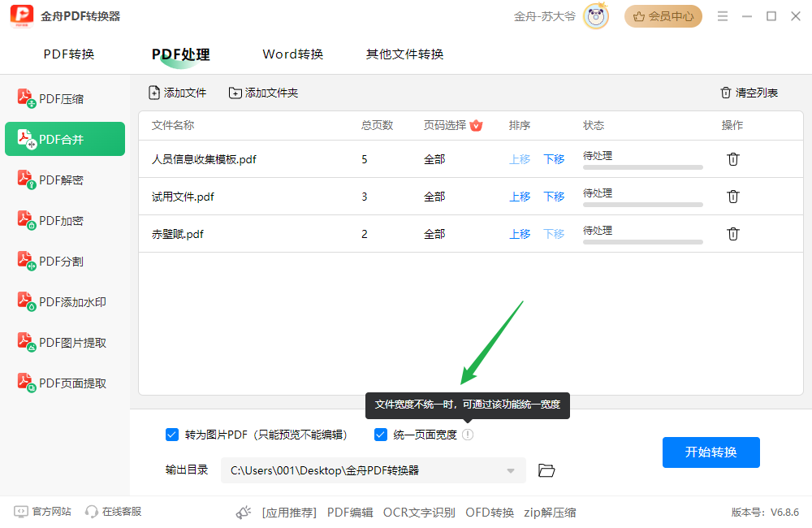Click the VIP badge beside 页码选择

point(476,125)
